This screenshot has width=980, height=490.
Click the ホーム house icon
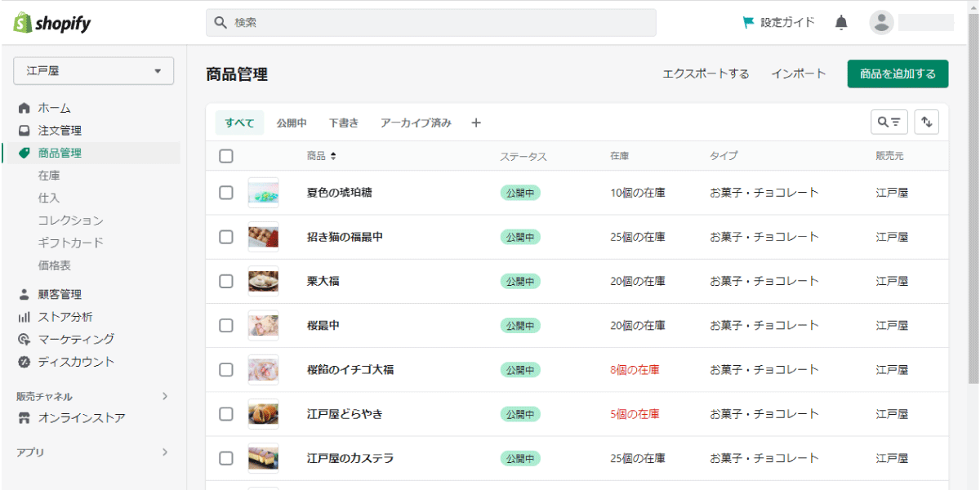24,108
